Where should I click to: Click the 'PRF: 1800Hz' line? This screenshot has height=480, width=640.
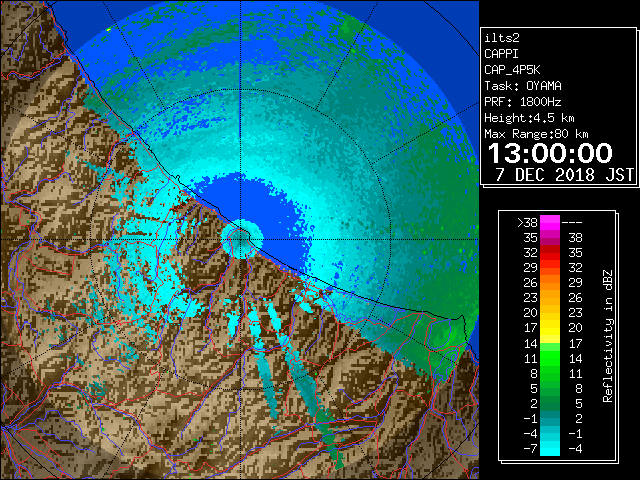523,102
